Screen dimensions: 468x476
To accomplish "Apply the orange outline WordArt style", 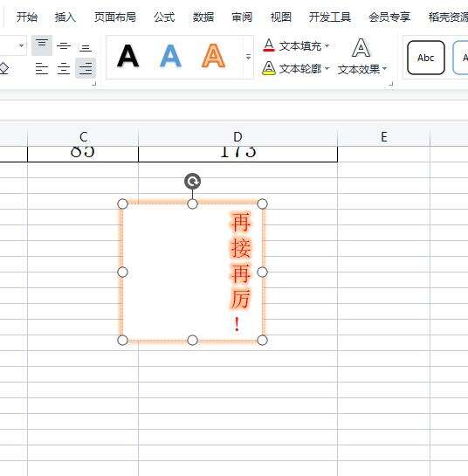I will (x=213, y=56).
